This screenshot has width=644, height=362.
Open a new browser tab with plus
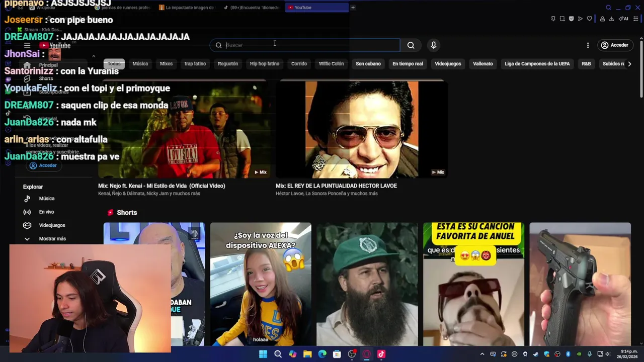click(x=353, y=8)
